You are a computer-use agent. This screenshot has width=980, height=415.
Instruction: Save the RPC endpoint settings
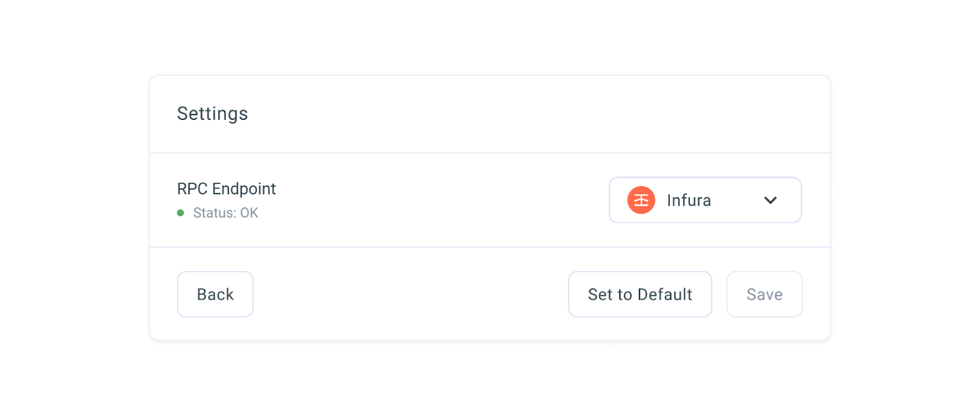click(x=764, y=294)
